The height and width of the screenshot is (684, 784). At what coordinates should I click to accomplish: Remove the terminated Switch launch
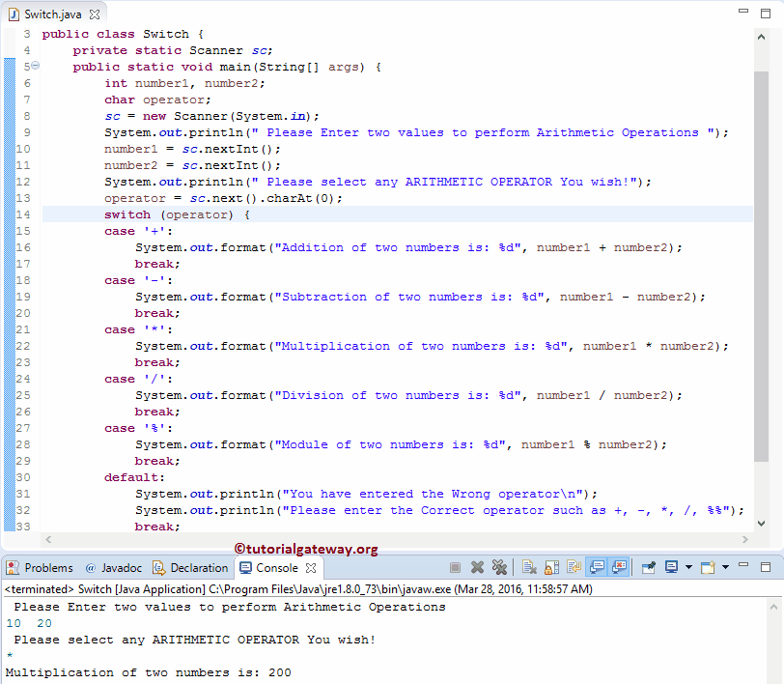(477, 568)
